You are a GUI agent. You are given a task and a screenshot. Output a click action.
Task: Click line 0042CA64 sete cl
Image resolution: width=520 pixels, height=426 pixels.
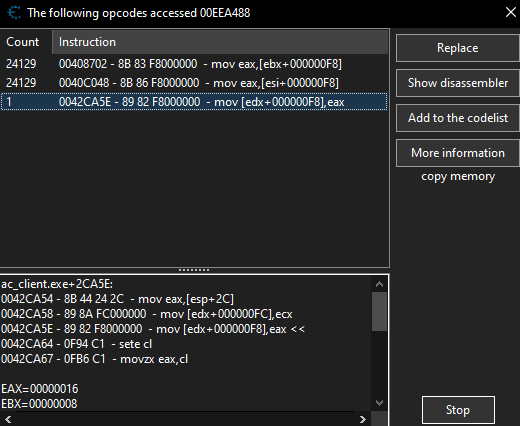pos(76,344)
